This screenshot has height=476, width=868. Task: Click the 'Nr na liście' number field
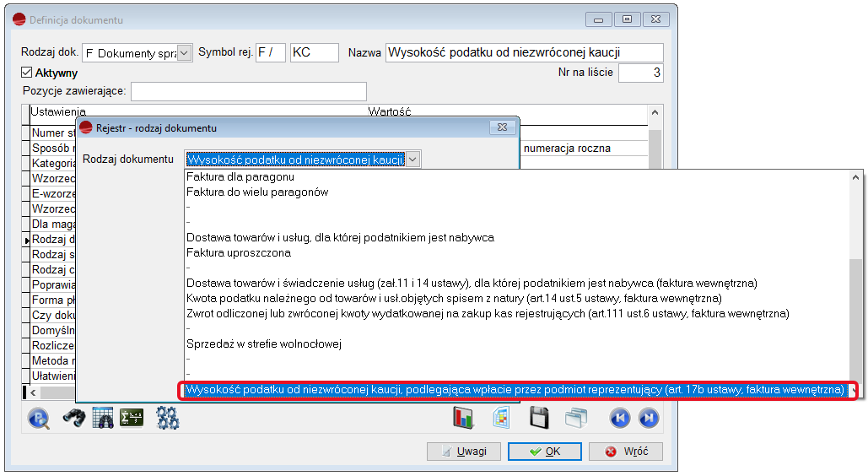(x=640, y=73)
